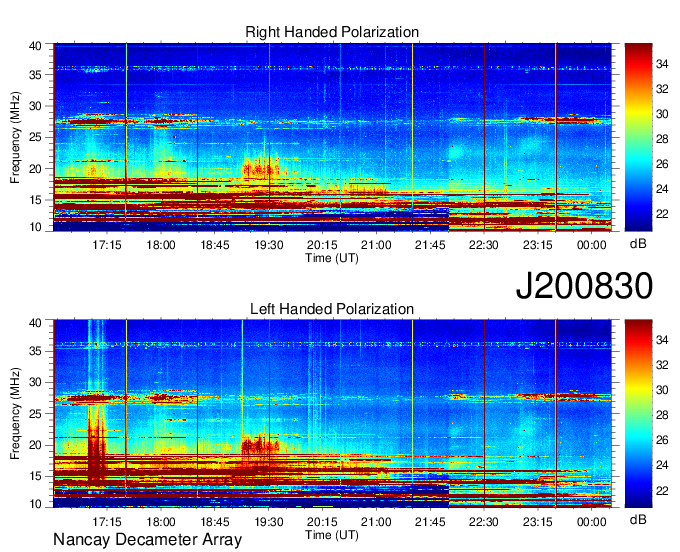Screen dimensions: 680x552
Task: Click the 20 MHz frequency tick, Right Handed plot
Action: tap(36, 169)
